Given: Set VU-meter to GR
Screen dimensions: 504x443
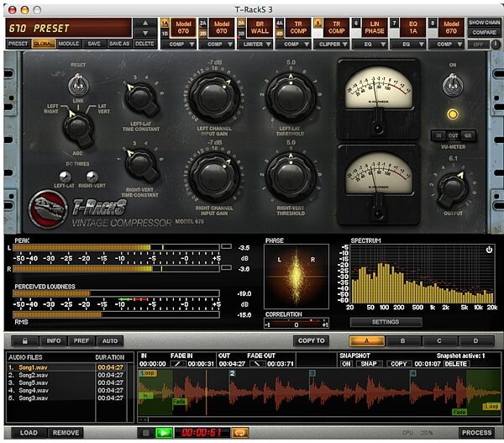Looking at the screenshot, I should pyautogui.click(x=468, y=135).
